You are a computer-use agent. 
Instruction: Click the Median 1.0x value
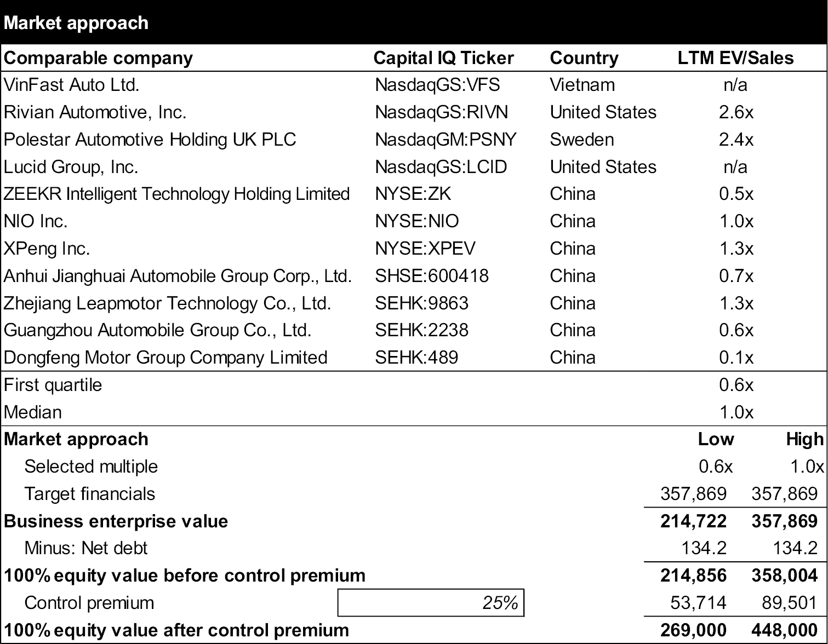click(x=736, y=412)
